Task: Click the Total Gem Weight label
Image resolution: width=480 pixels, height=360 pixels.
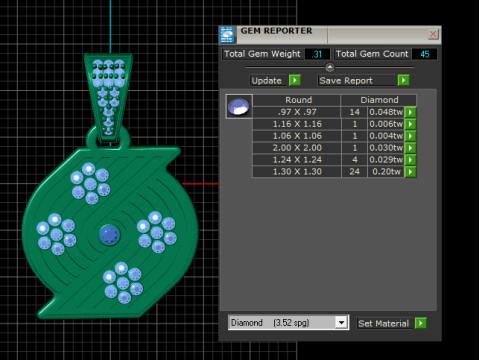Action: [x=262, y=54]
